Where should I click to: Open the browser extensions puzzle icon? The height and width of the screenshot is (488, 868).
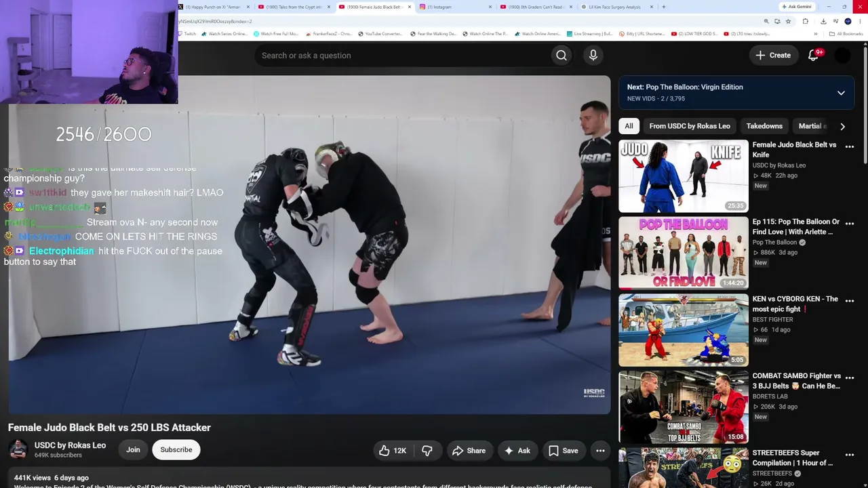click(806, 21)
